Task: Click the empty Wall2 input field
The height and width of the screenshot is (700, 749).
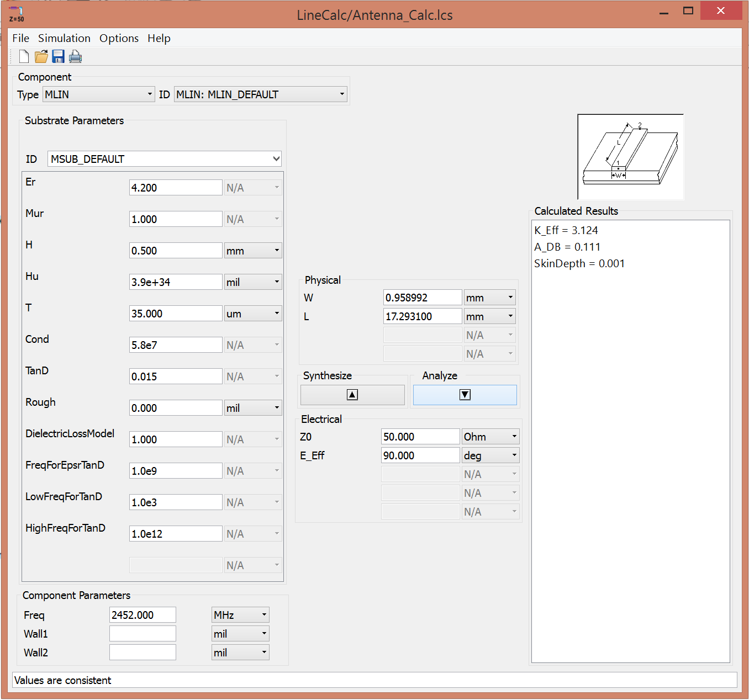Action: pyautogui.click(x=143, y=653)
